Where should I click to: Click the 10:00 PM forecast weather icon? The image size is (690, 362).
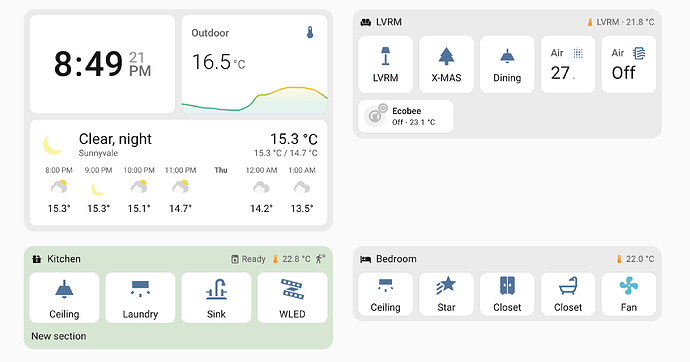139,187
